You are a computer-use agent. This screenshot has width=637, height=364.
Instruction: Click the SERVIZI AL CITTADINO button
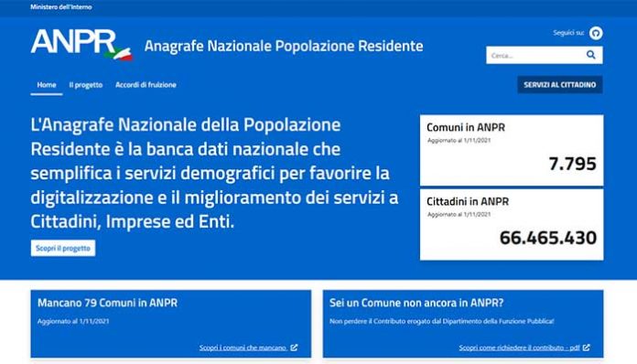[560, 85]
